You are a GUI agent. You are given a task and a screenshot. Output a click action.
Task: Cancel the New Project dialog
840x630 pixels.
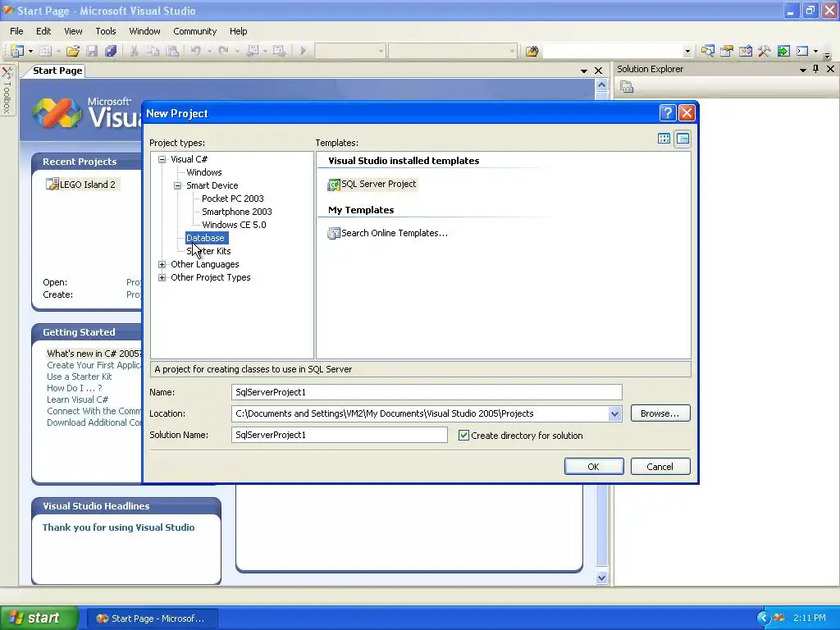point(660,467)
